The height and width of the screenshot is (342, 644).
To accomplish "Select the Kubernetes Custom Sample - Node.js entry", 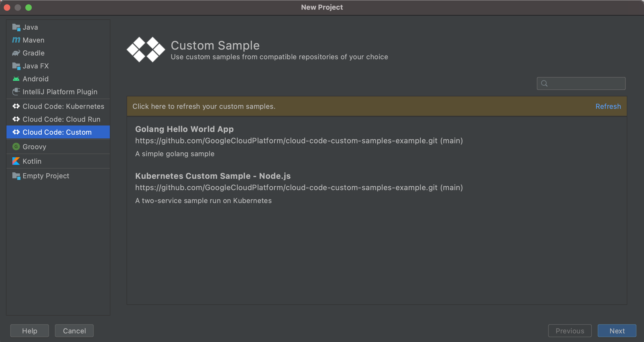I will [x=213, y=176].
